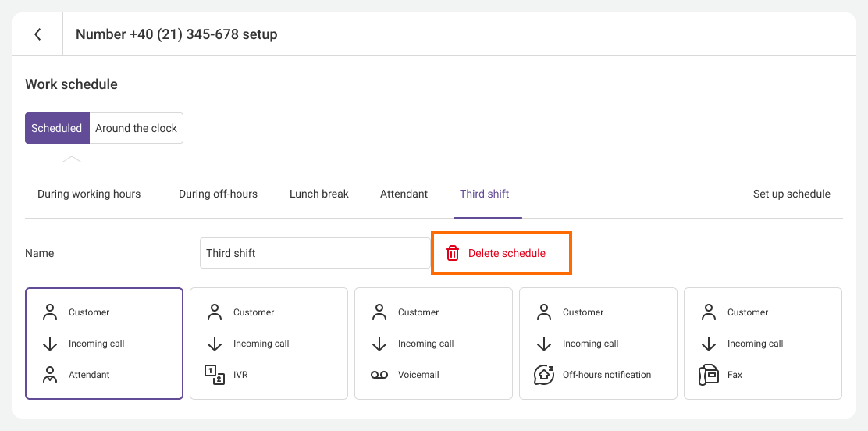
Task: Switch to the Lunch break tab
Action: tap(318, 194)
